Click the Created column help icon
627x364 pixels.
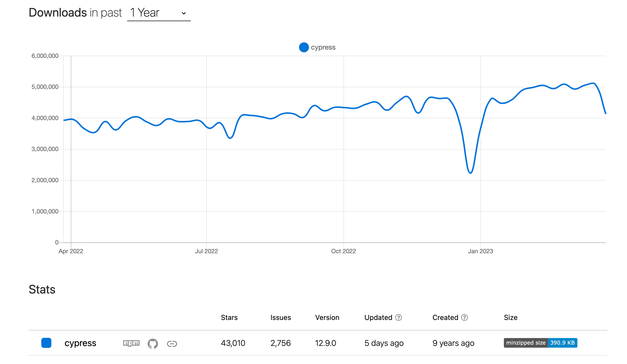tap(465, 317)
